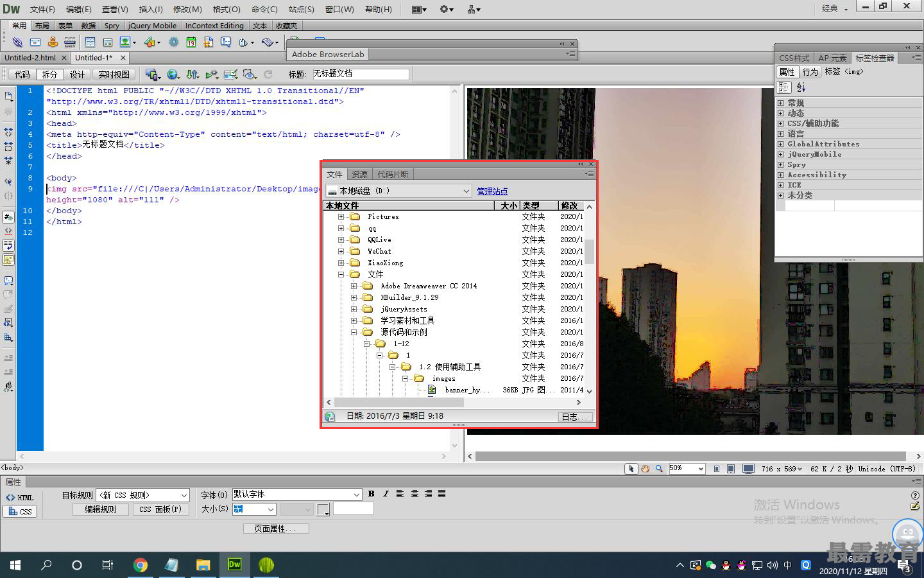Open the 站点(S) menu

pyautogui.click(x=301, y=9)
